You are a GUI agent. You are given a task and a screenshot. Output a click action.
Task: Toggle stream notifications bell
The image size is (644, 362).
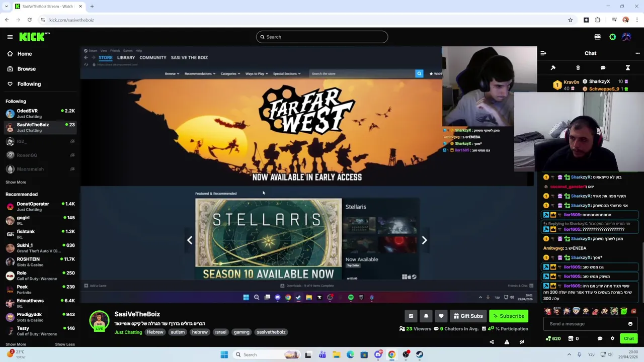[x=426, y=316]
